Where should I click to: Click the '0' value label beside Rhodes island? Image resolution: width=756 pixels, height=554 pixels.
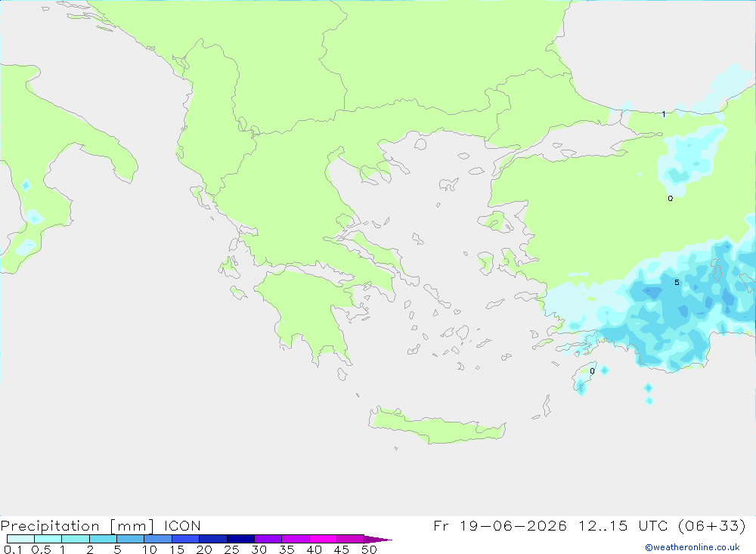point(593,371)
